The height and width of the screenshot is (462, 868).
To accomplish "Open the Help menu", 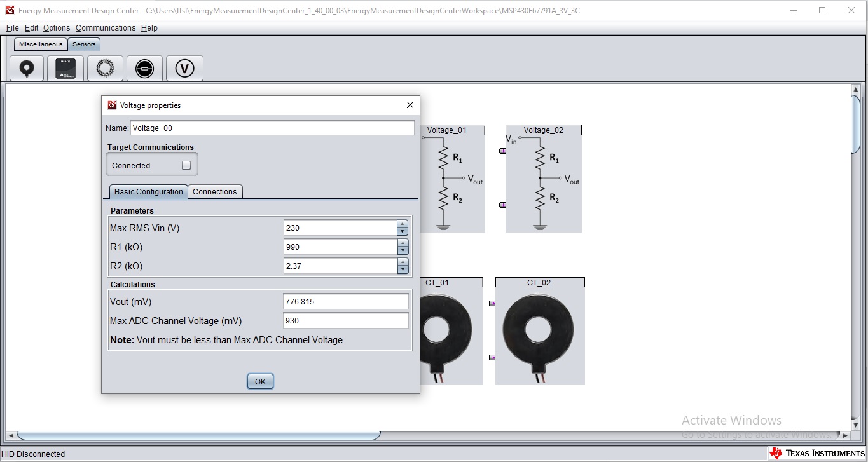I will pyautogui.click(x=149, y=28).
